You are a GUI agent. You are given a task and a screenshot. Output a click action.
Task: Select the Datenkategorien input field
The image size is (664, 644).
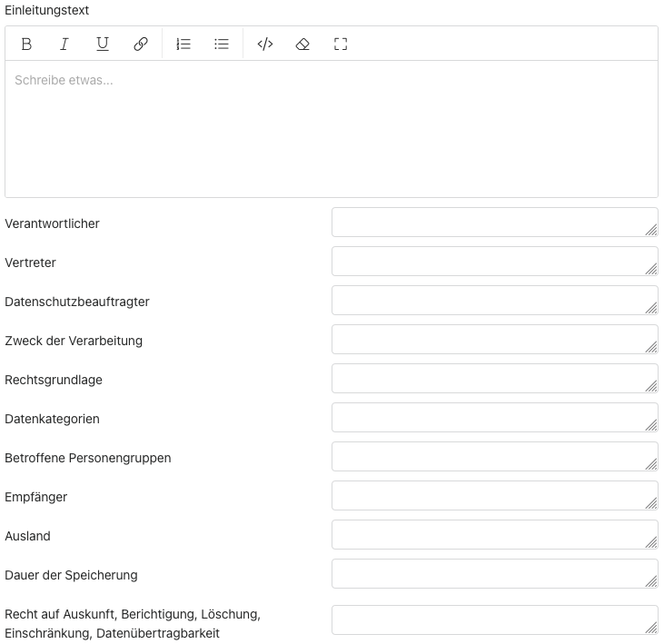coord(493,418)
